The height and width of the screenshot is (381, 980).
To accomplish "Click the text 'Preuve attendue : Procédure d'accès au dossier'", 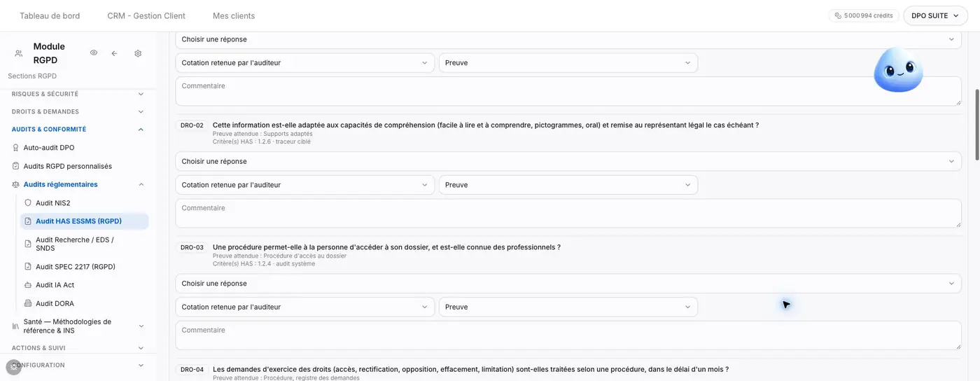I will [279, 256].
